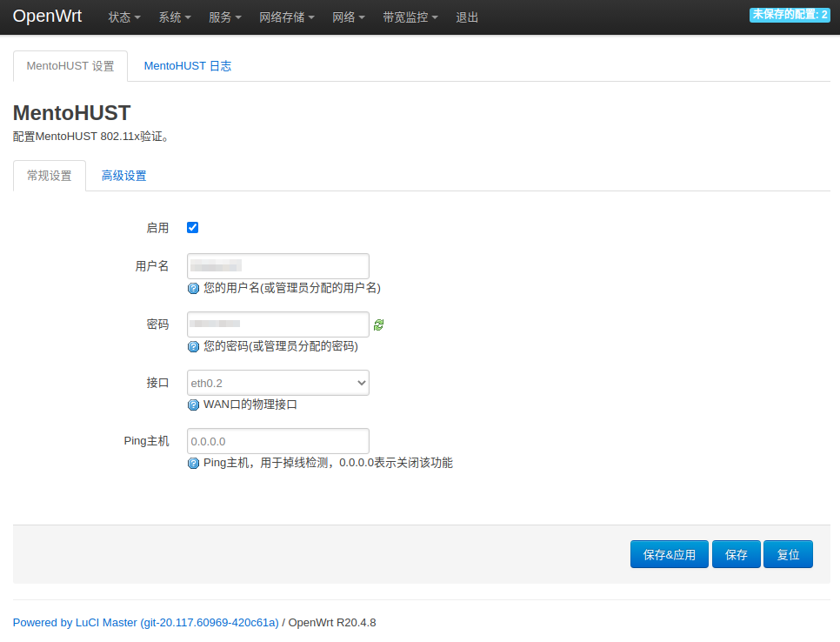Expand the 网络 menu
Image resolution: width=840 pixels, height=642 pixels.
pos(348,17)
